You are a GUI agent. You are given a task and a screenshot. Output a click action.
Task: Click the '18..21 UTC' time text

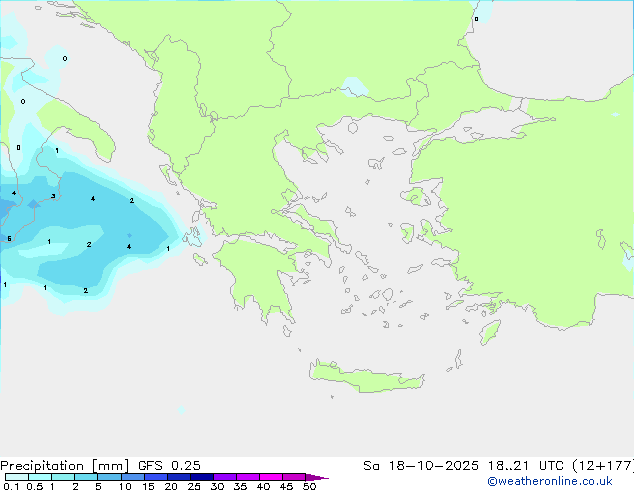pos(525,466)
